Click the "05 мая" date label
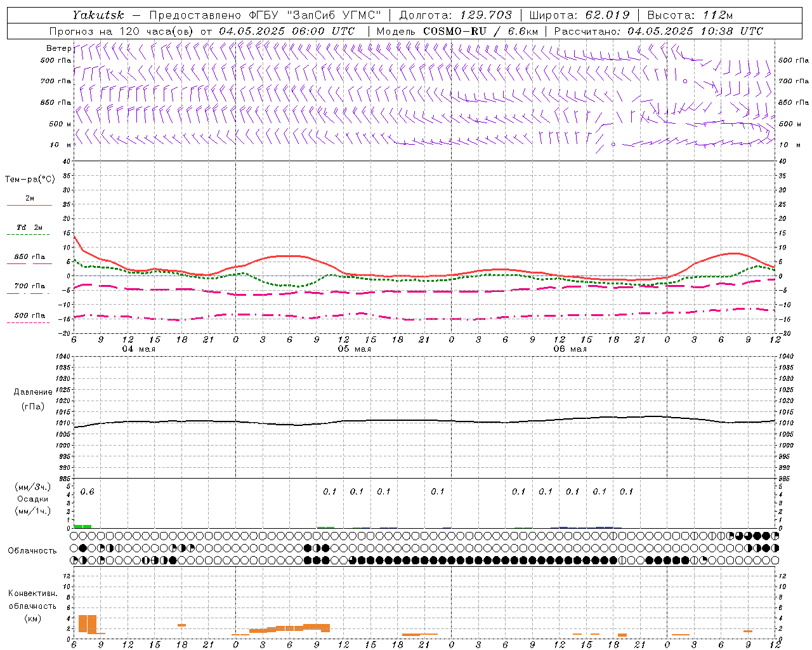Image resolution: width=812 pixels, height=650 pixels. click(355, 349)
